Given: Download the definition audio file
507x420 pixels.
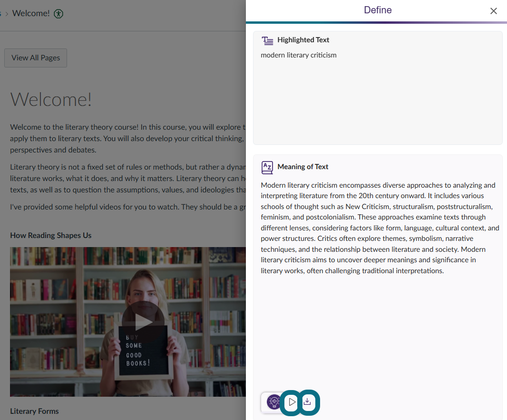Looking at the screenshot, I should click(308, 402).
